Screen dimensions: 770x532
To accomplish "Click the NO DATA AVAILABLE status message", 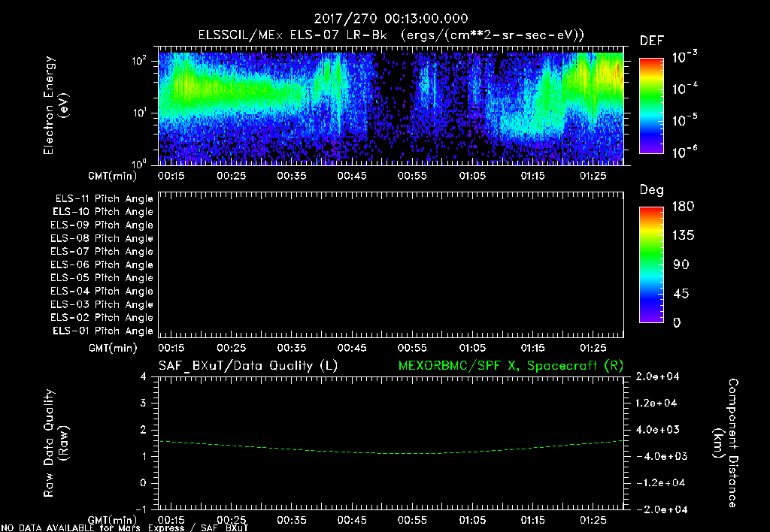I will pos(125,528).
